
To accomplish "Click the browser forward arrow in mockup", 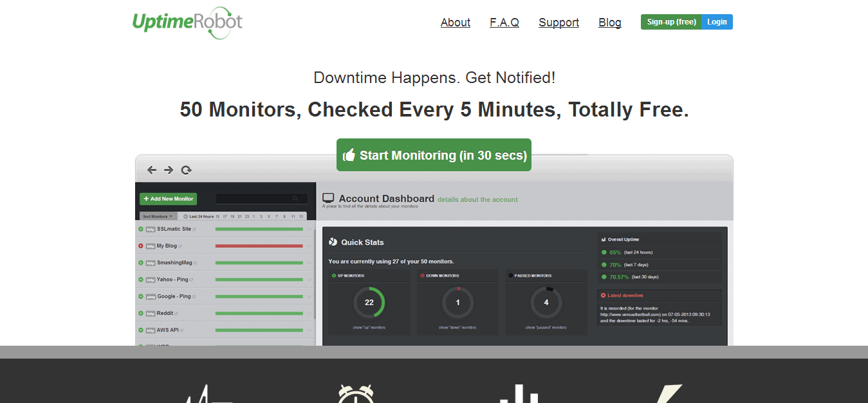I will click(169, 170).
